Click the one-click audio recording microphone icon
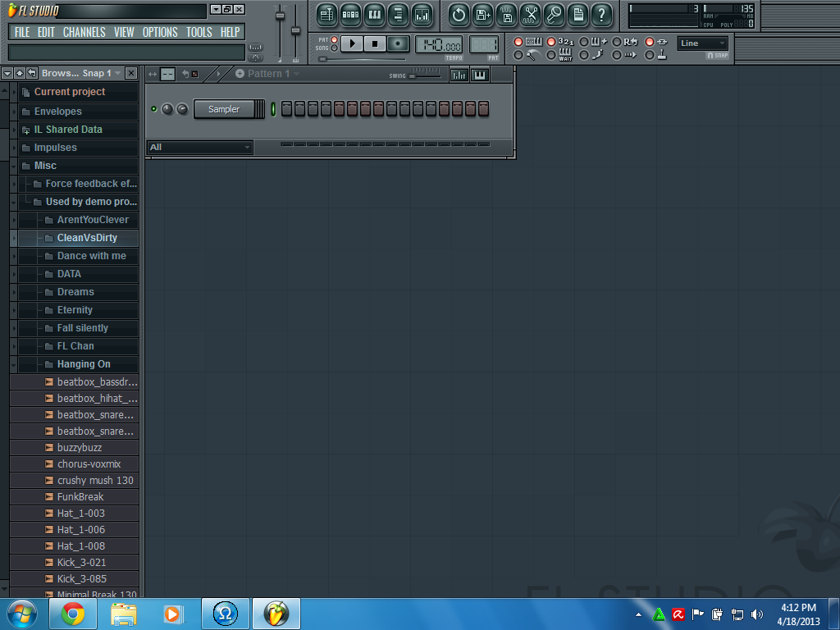 (x=555, y=15)
